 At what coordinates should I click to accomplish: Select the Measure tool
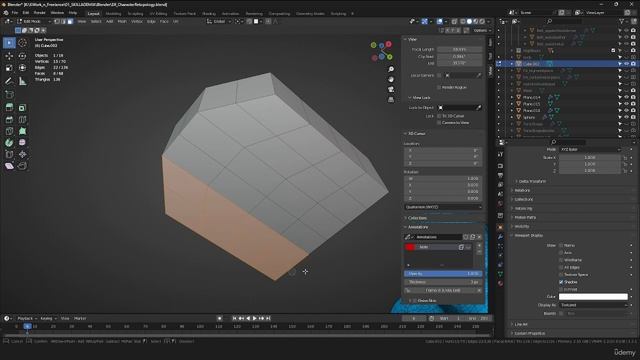coord(22,81)
